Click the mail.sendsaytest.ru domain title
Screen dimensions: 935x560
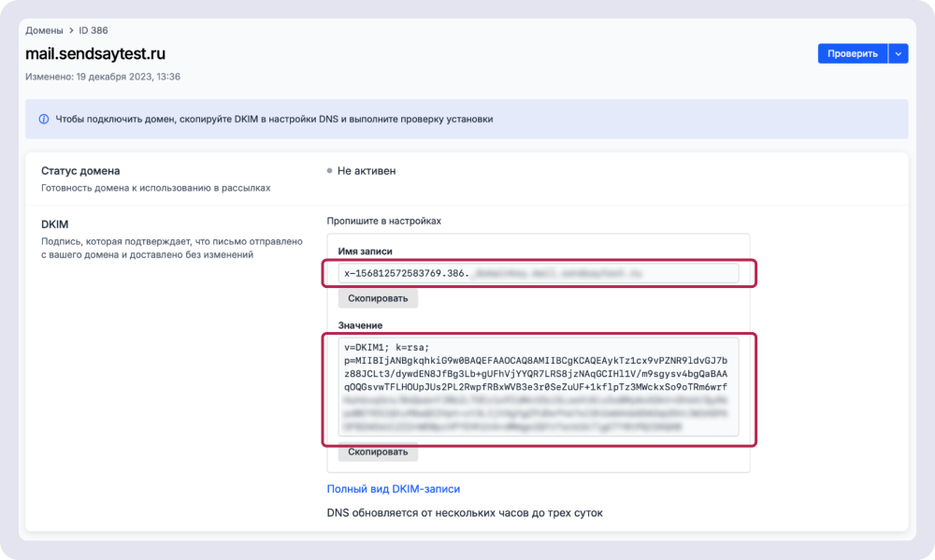[95, 53]
